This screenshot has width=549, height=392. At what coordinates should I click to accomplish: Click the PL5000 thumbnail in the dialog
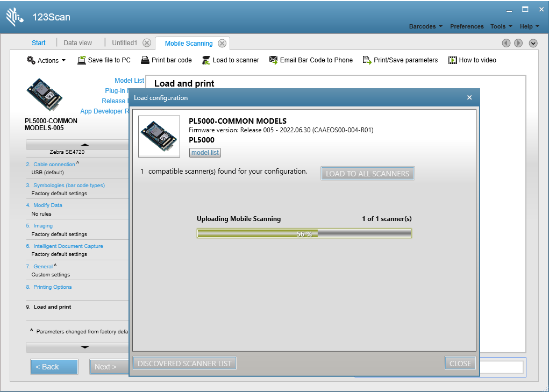click(159, 137)
